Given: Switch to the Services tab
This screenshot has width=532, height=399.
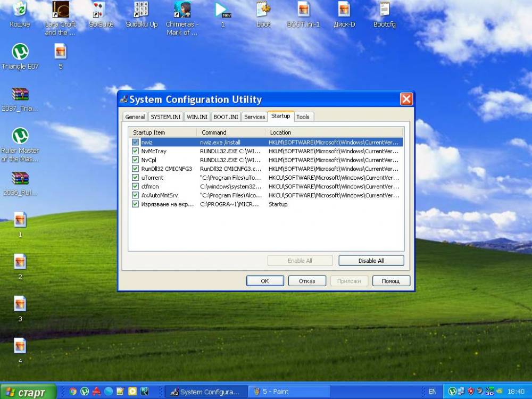Looking at the screenshot, I should 254,117.
